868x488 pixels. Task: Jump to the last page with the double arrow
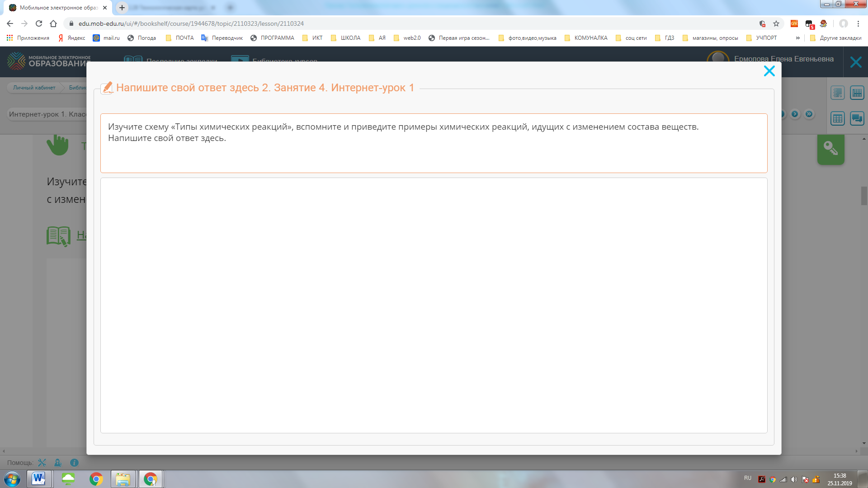click(x=809, y=114)
